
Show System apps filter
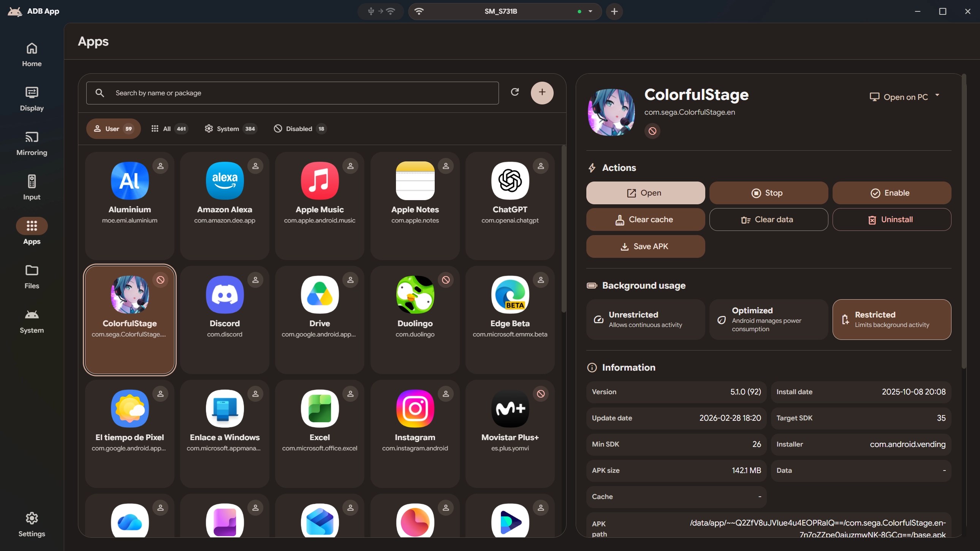[x=231, y=128]
